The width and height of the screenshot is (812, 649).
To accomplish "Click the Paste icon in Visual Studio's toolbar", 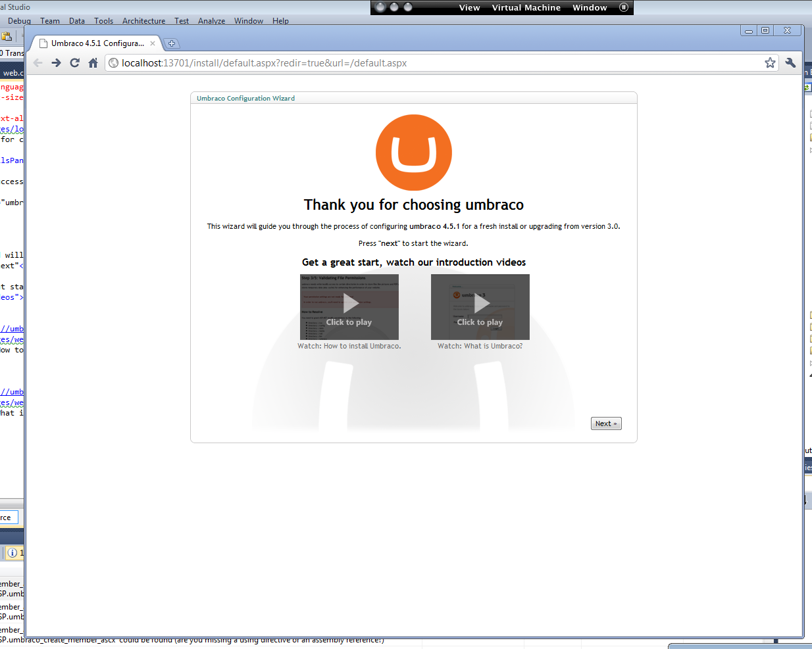I will point(7,37).
